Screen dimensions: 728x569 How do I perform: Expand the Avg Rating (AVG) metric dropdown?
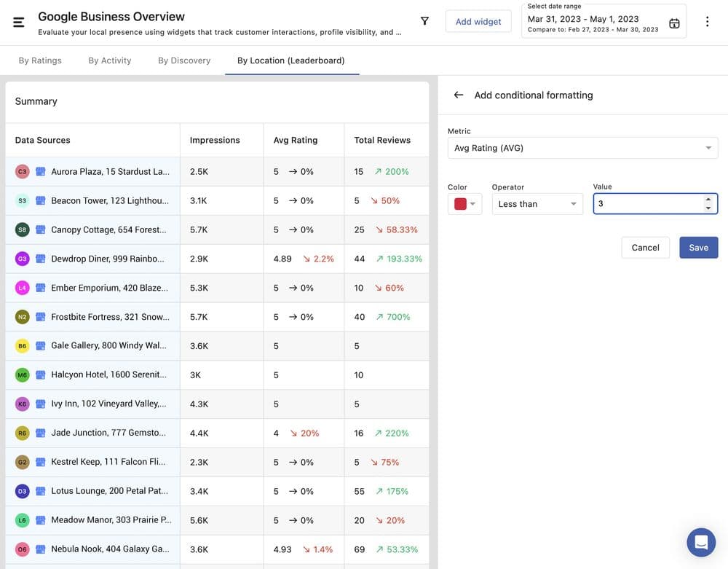pyautogui.click(x=582, y=148)
